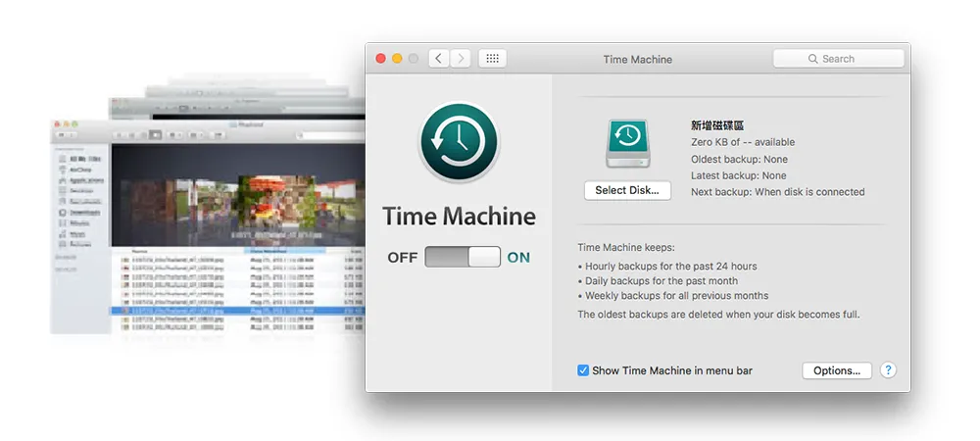Go back using the left chevron
This screenshot has width=980, height=441.
438,59
